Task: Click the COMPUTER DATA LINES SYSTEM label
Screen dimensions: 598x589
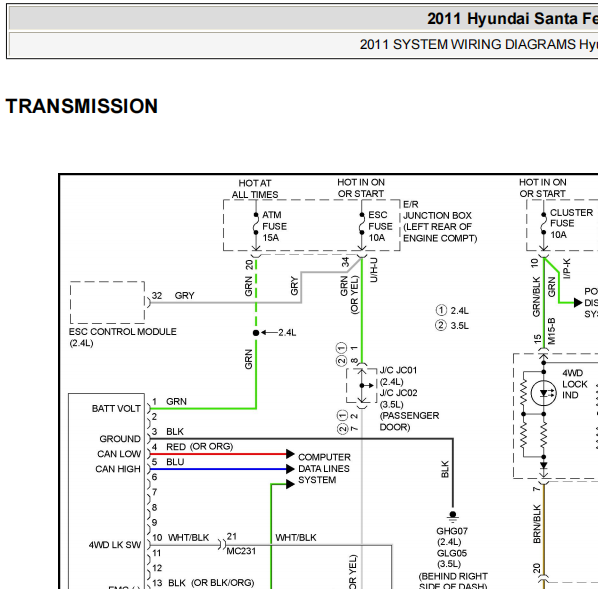Action: 324,468
